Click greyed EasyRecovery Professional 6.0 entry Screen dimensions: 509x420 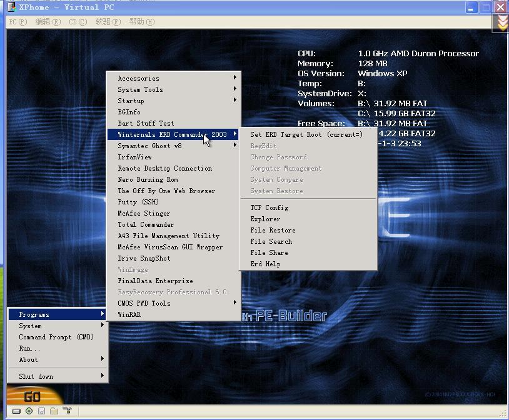[174, 292]
